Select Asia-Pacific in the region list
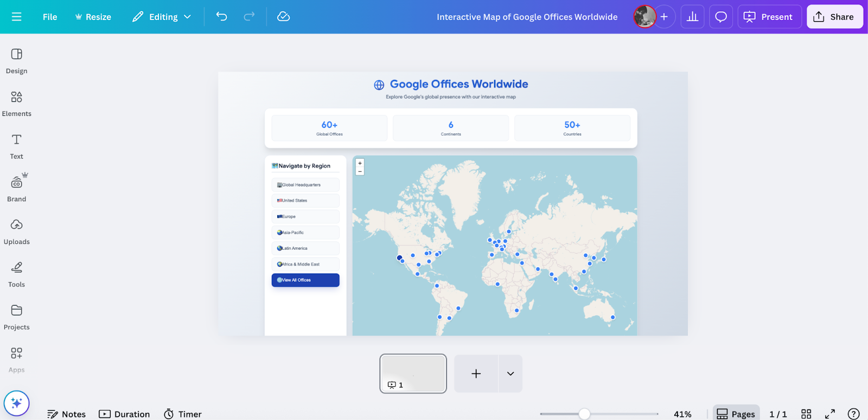 pos(305,232)
